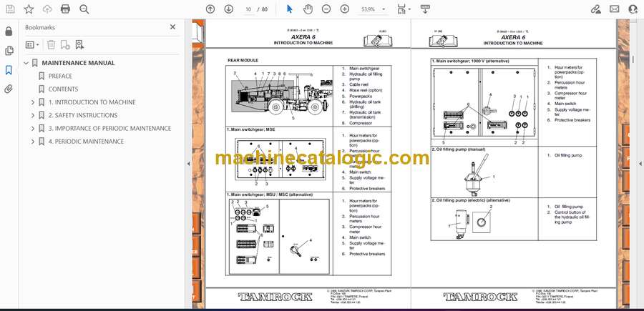Zoom out with the minus button
This screenshot has height=311, width=644.
click(x=326, y=9)
